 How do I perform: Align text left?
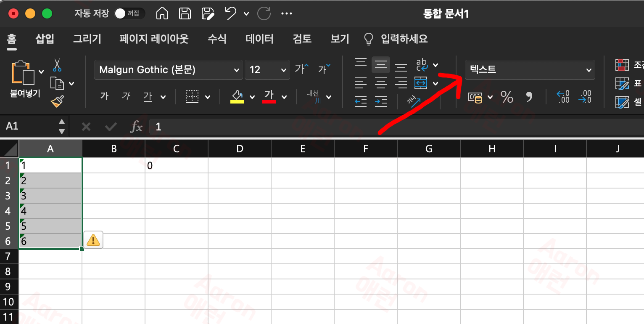(x=361, y=83)
